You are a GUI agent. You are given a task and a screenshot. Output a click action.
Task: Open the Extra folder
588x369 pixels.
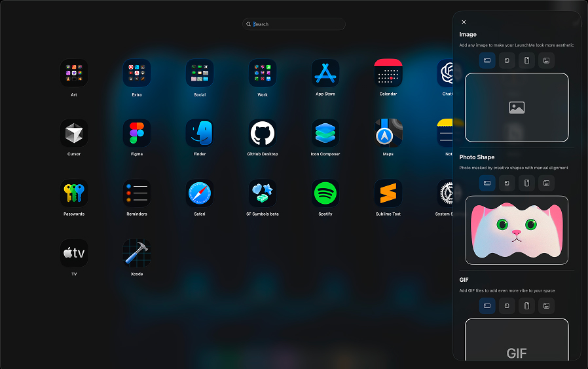coord(137,73)
